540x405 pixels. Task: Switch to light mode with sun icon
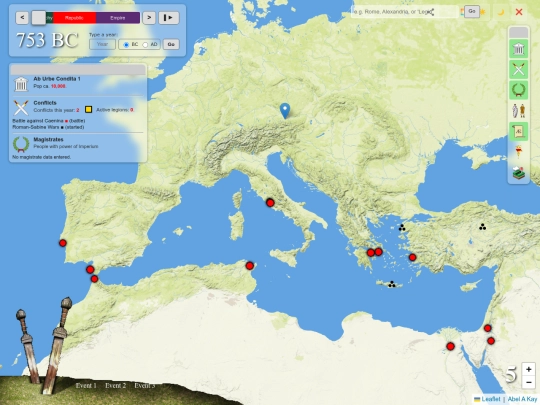click(x=483, y=12)
